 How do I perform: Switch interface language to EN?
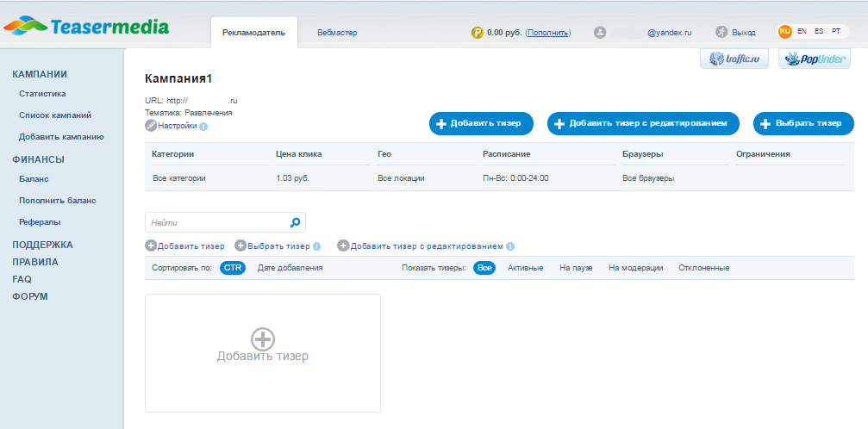click(802, 31)
